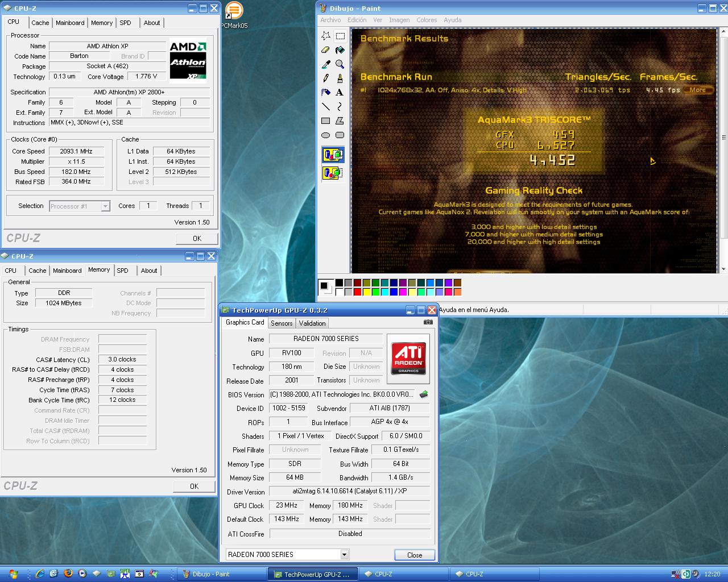Select the Pencil tool in Paint

point(326,78)
